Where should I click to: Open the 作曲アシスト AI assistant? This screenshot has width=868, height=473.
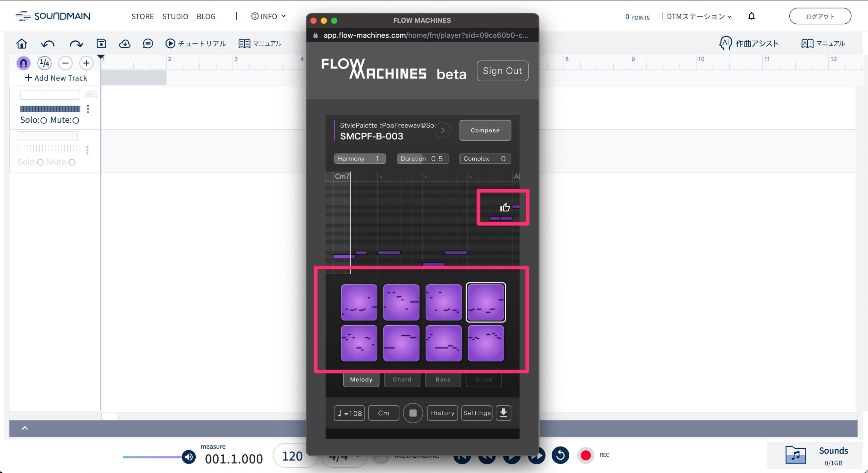point(749,43)
